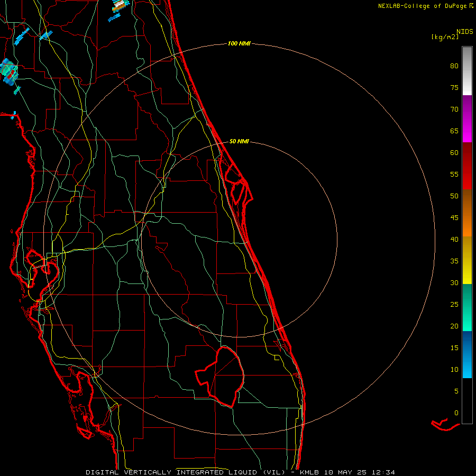
Task: Click the 50 NMI range ring label
Action: [239, 141]
